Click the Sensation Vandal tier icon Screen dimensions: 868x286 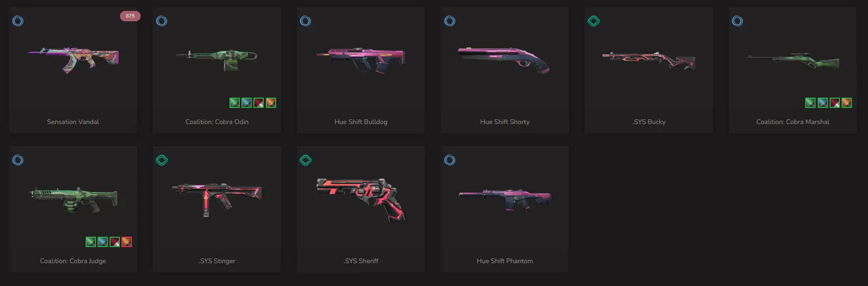(18, 21)
